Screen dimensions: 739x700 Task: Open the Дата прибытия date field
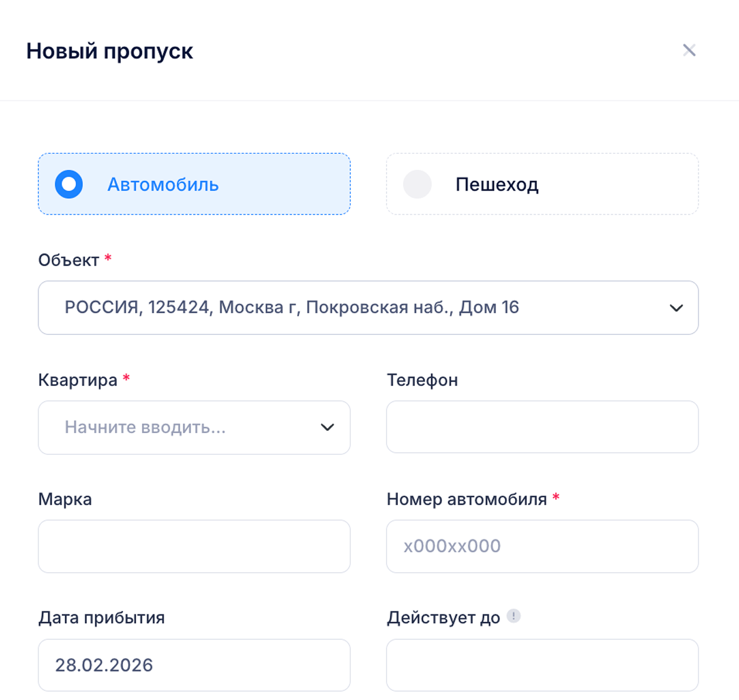194,665
